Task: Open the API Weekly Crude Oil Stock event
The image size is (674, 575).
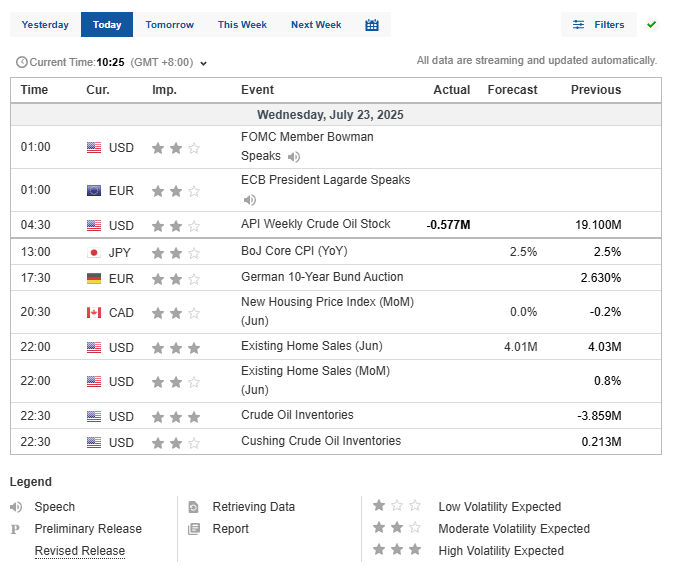Action: tap(316, 224)
